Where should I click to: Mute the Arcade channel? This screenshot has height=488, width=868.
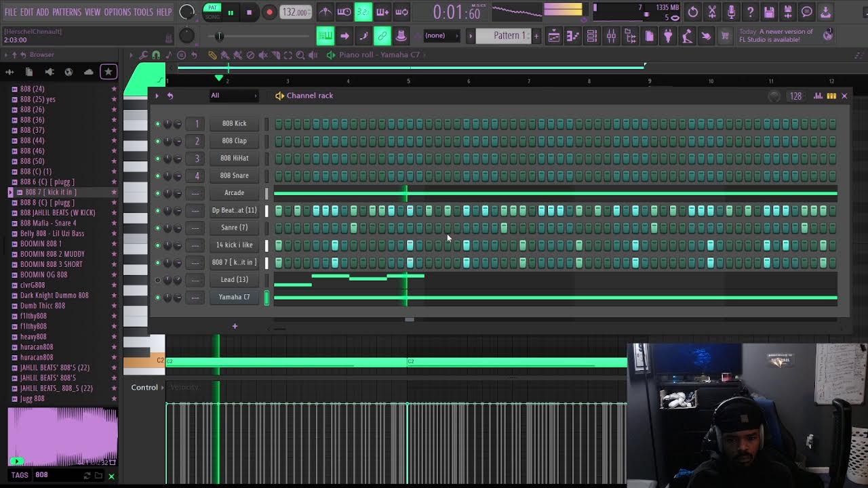click(x=158, y=193)
